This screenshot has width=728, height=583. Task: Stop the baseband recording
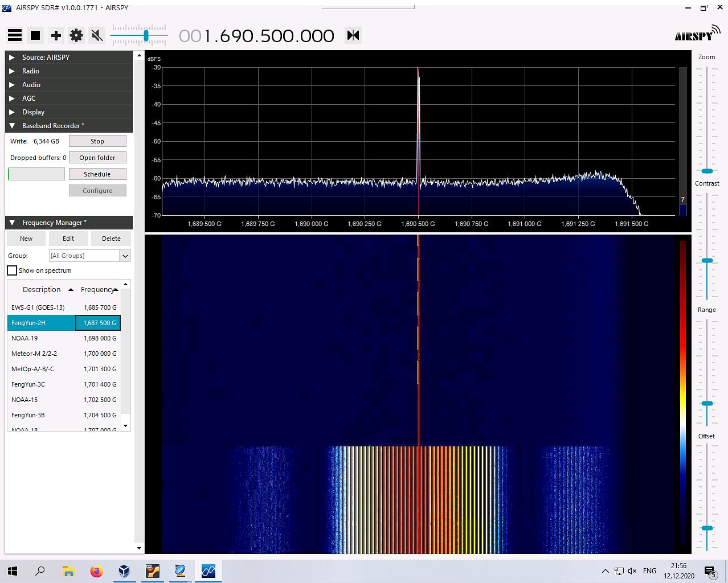pos(97,141)
